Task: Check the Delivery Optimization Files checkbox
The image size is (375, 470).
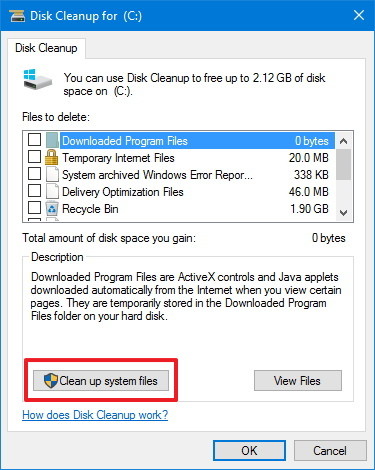Action: click(x=34, y=191)
